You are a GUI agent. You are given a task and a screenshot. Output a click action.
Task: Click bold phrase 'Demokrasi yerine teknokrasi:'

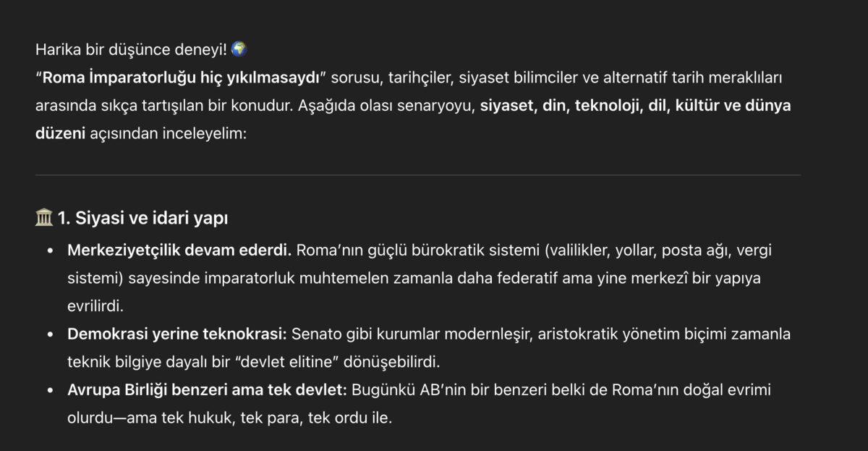[x=177, y=334]
